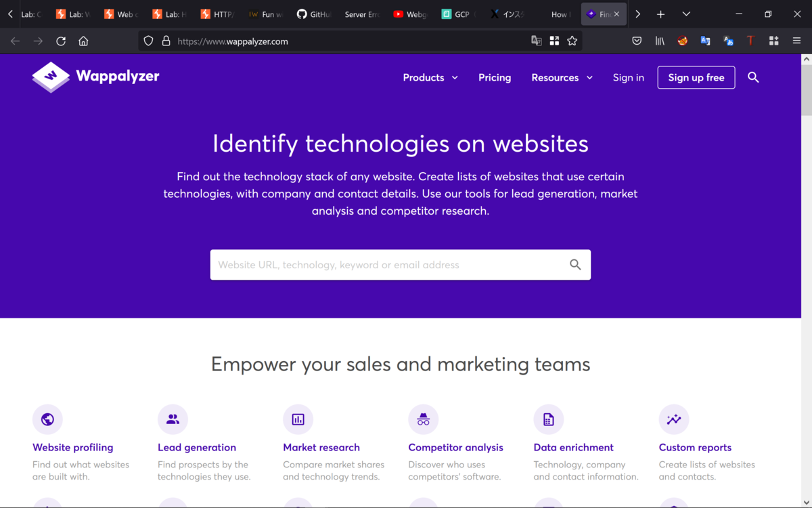Open Custom reports link

click(x=695, y=448)
